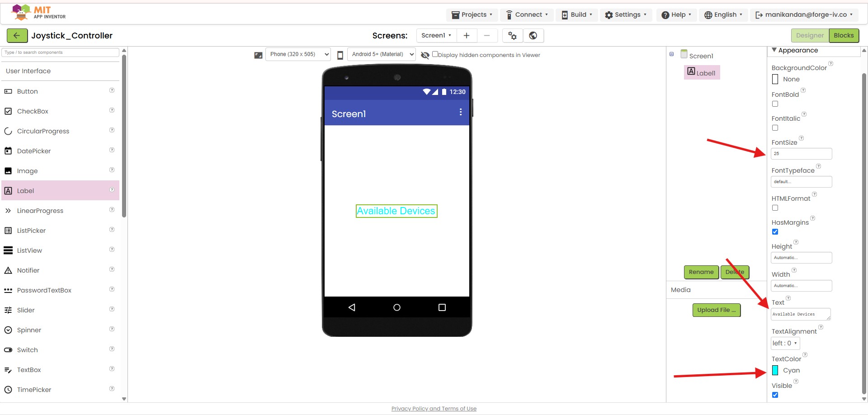Click the Text property input box
The width and height of the screenshot is (868, 415).
[x=801, y=314]
